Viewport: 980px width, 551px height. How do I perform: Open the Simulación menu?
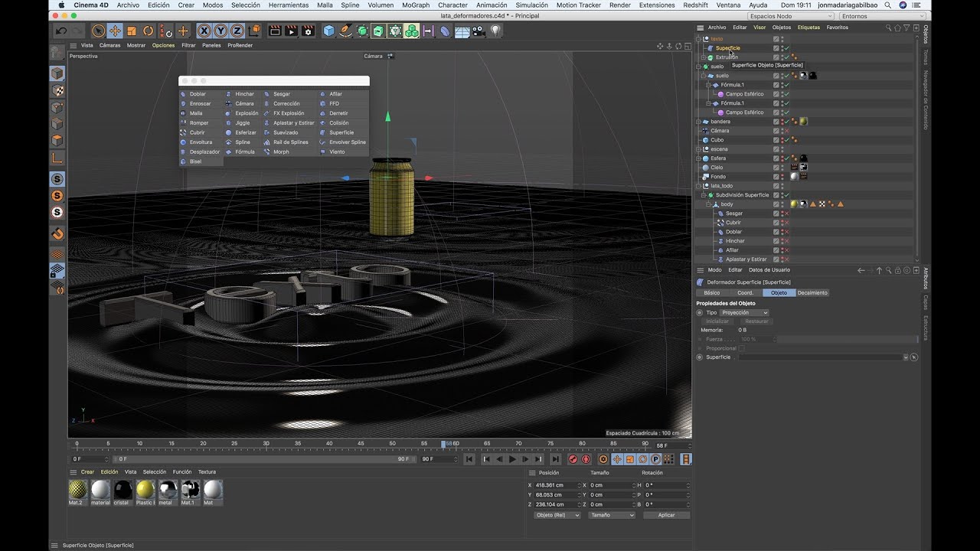coord(531,5)
